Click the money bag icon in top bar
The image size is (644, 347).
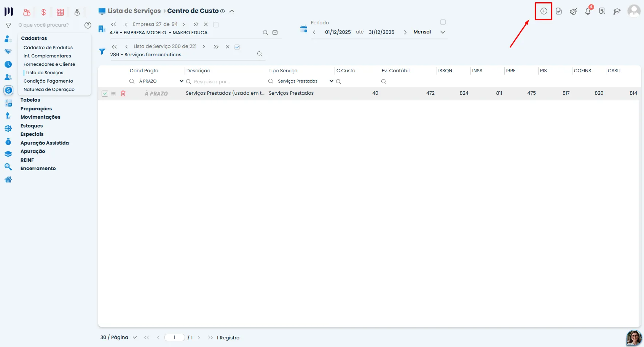pyautogui.click(x=77, y=12)
